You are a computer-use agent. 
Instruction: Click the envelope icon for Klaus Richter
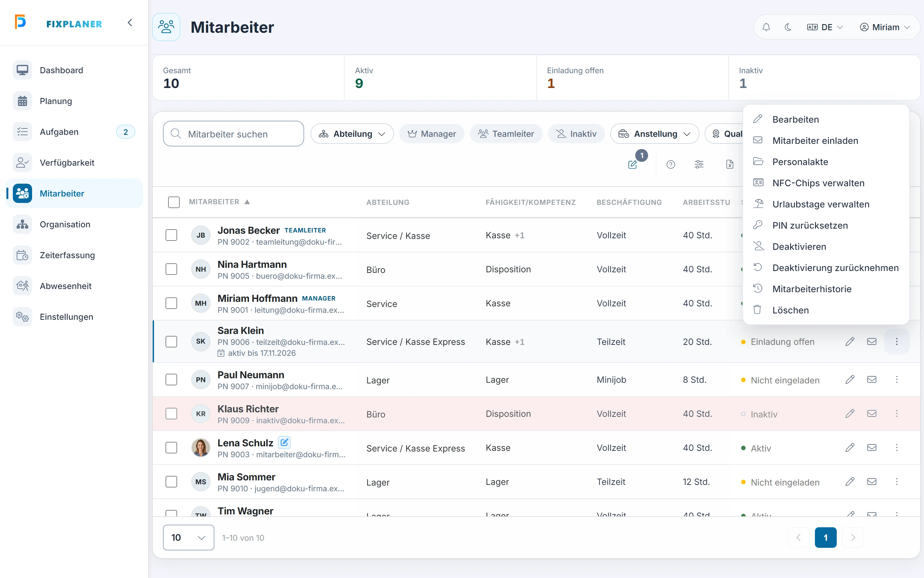(x=872, y=414)
